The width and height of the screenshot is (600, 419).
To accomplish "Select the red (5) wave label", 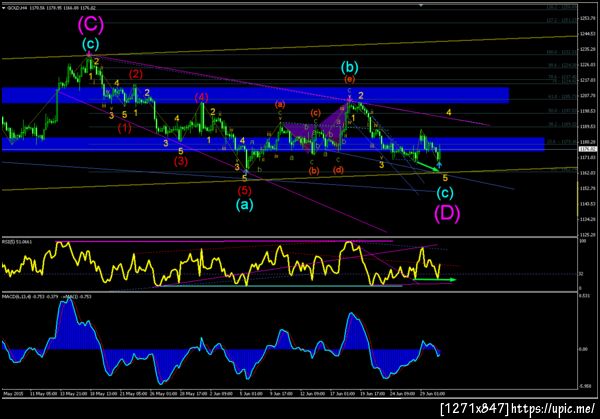I will click(245, 190).
